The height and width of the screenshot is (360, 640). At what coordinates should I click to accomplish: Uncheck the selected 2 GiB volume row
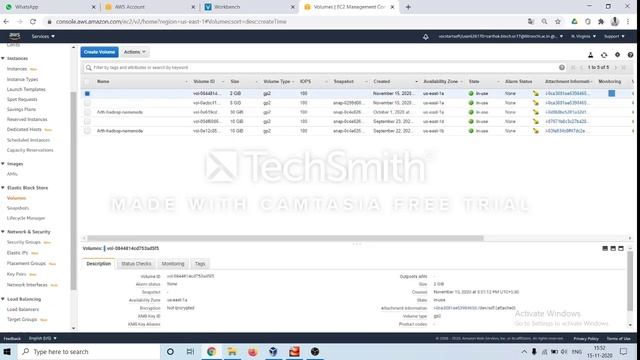87,93
